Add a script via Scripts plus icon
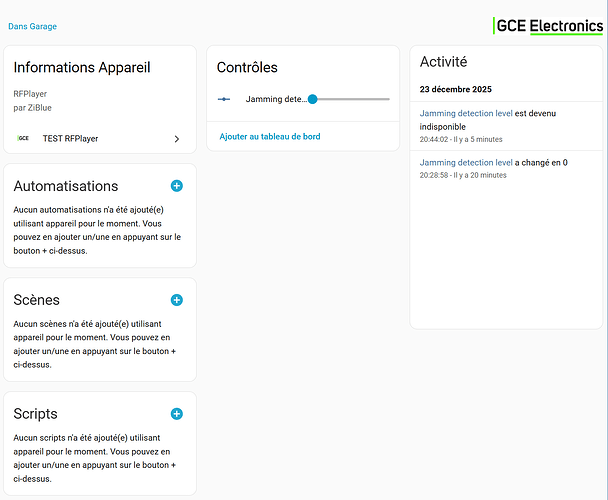 coord(177,414)
